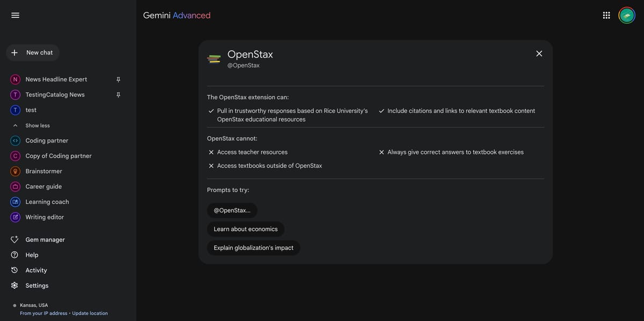This screenshot has width=644, height=321.
Task: Collapse the chat list with Show less
Action: point(37,124)
